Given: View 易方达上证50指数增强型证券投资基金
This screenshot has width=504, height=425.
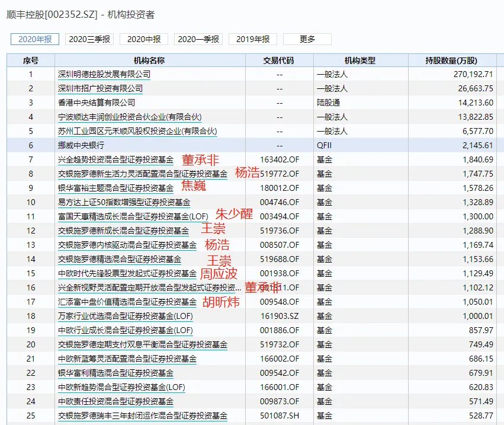Looking at the screenshot, I should pyautogui.click(x=117, y=202).
